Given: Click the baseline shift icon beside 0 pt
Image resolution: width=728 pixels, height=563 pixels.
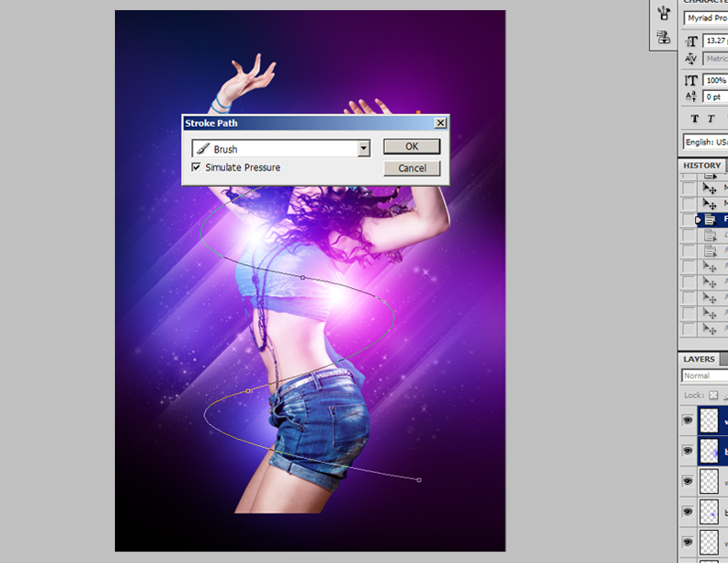Looking at the screenshot, I should [691, 97].
